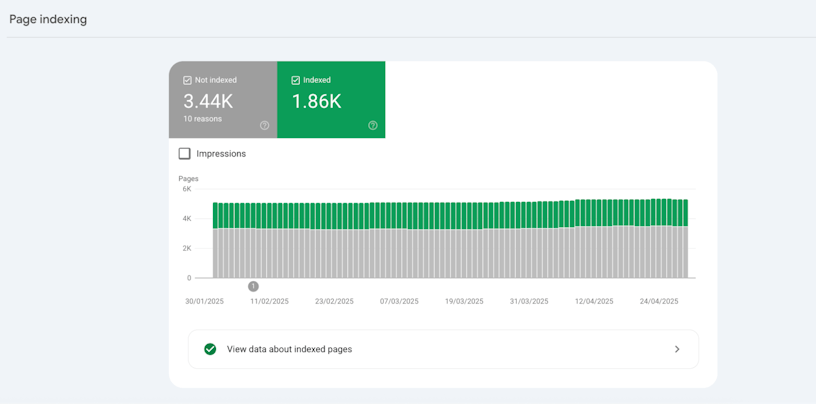816x404 pixels.
Task: Click the Pages y-axis label
Action: coord(188,179)
